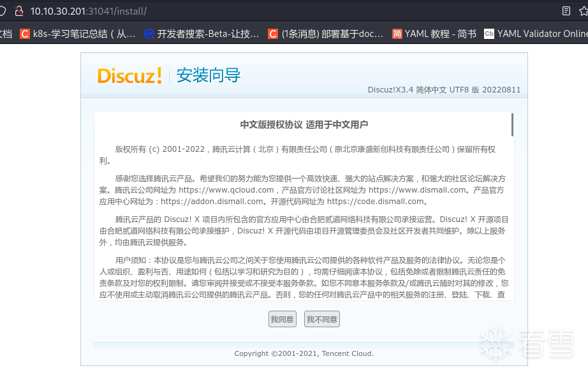
Task: Click the insecure connection lock icon
Action: [x=18, y=11]
